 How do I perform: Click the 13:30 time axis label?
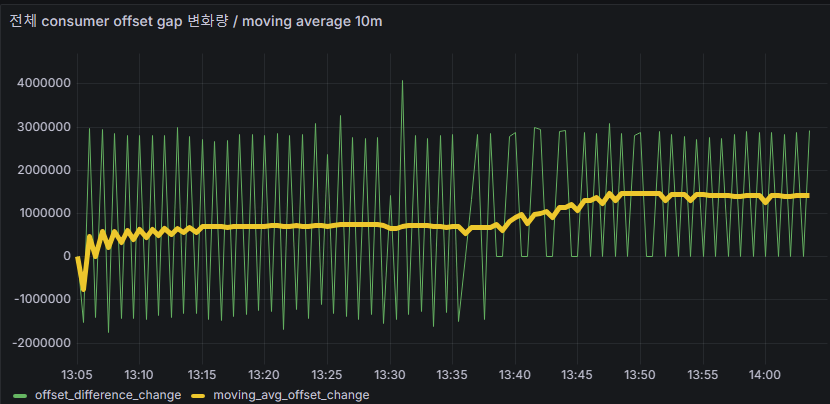(x=389, y=375)
